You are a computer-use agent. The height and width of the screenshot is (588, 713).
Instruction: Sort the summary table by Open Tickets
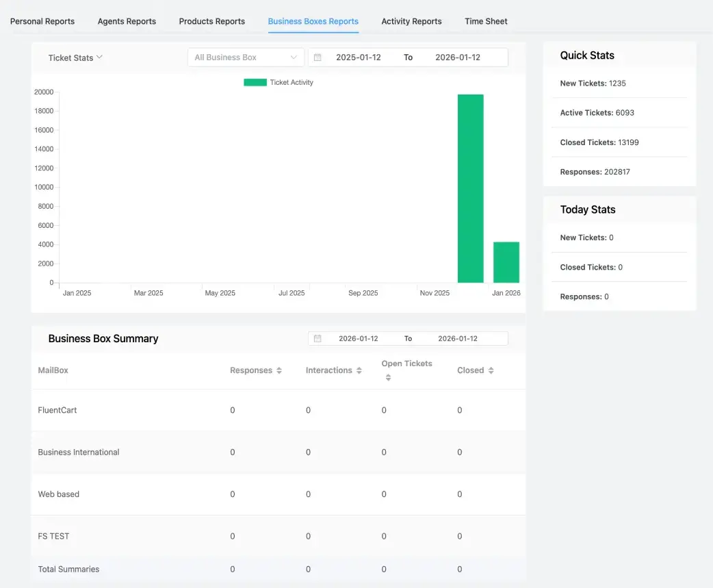(x=388, y=376)
